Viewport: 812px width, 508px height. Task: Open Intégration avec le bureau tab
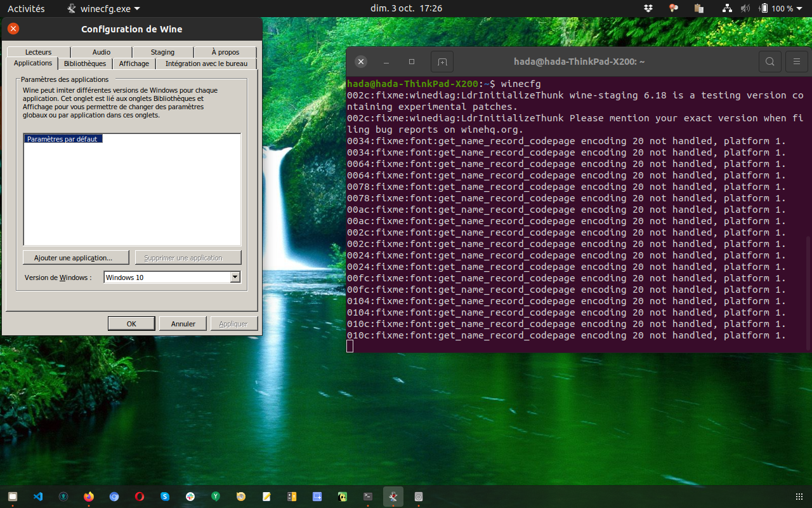click(x=206, y=63)
